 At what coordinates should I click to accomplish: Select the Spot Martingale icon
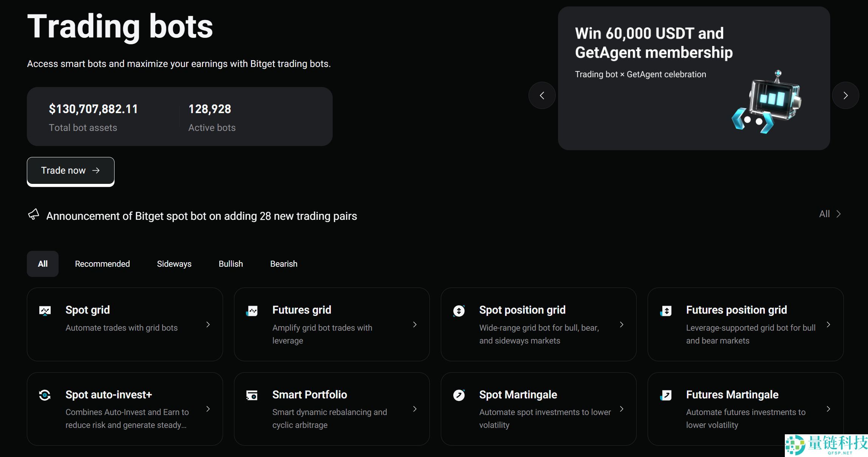click(x=459, y=395)
